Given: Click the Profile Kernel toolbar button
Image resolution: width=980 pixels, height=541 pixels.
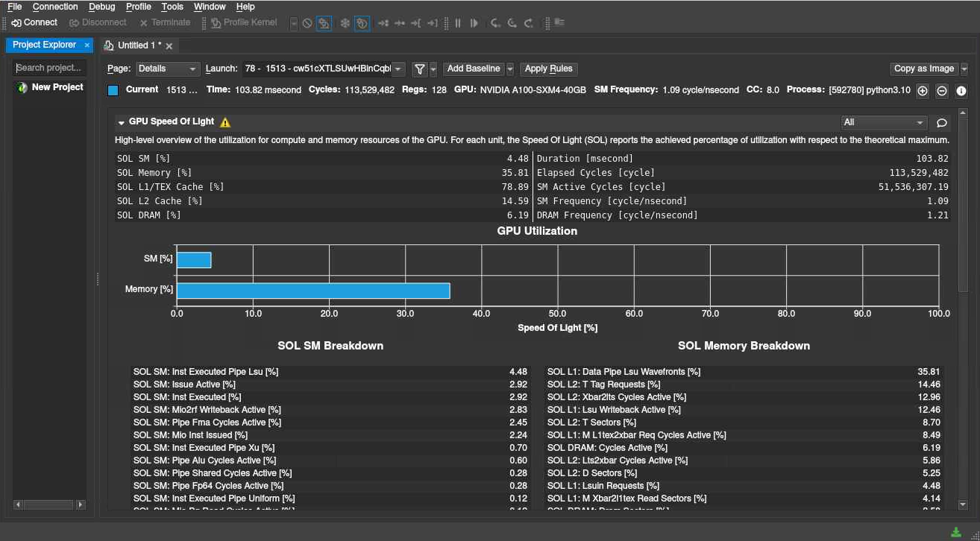Looking at the screenshot, I should (244, 23).
